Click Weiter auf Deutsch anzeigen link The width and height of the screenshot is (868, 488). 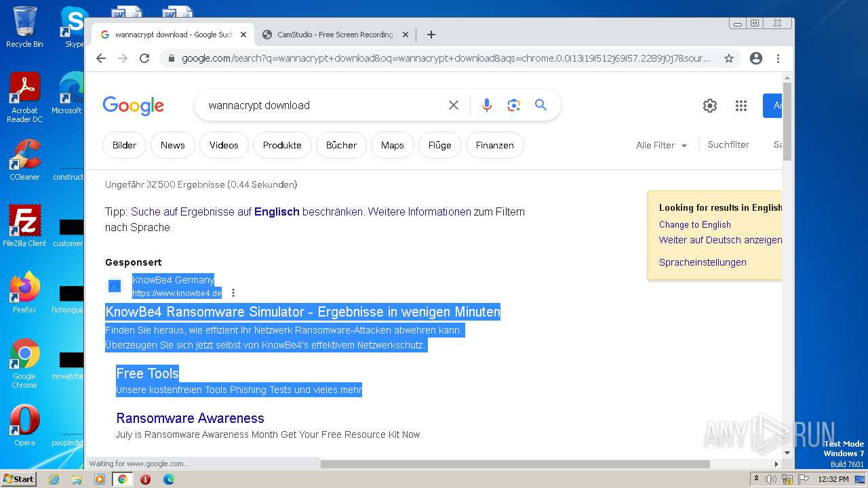[x=720, y=240]
